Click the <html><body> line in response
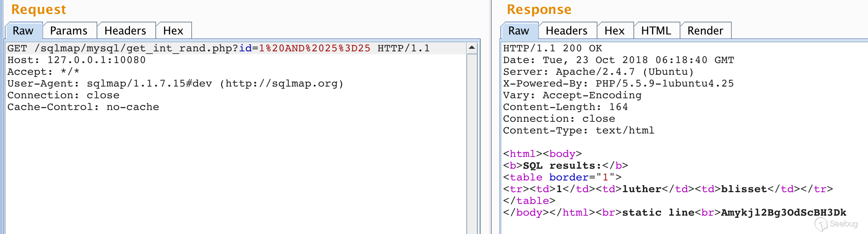The width and height of the screenshot is (868, 234). pyautogui.click(x=542, y=154)
